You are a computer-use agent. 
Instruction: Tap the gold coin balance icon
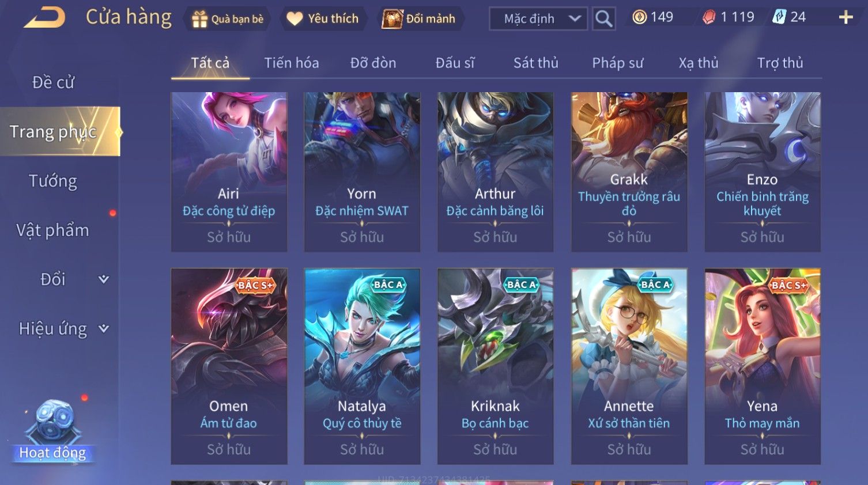[x=639, y=17]
